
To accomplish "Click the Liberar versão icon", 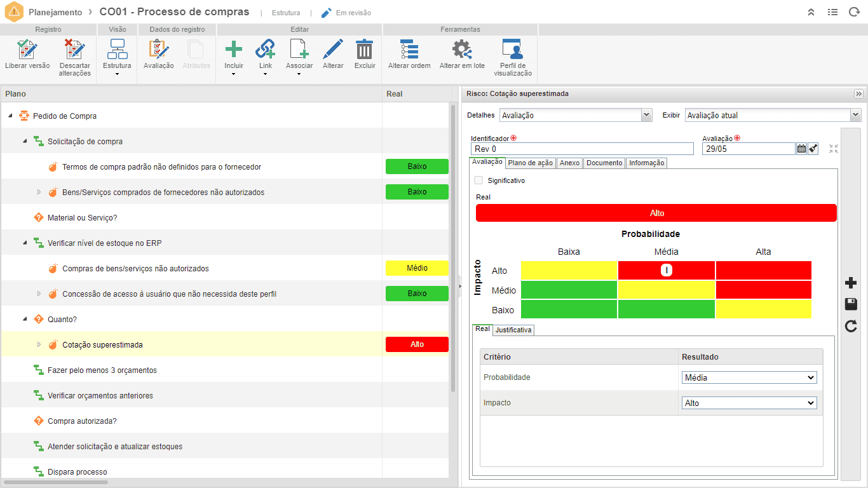I will pyautogui.click(x=27, y=50).
